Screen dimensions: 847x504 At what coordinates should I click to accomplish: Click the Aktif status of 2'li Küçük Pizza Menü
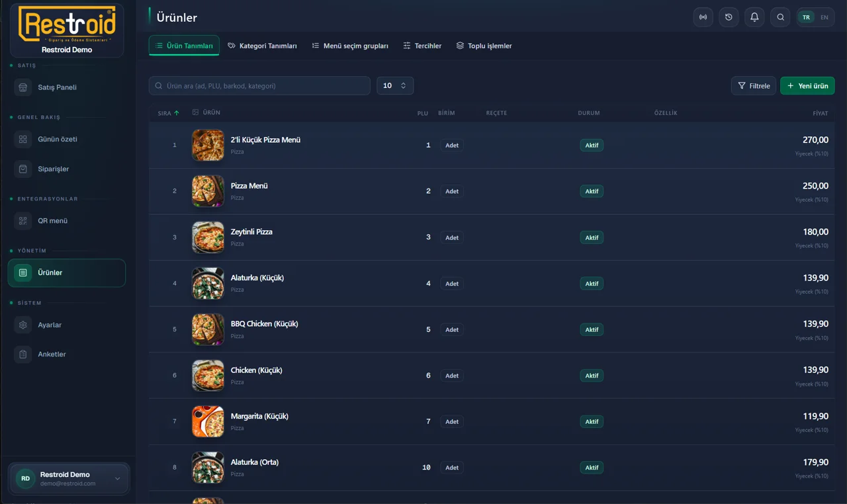(592, 146)
